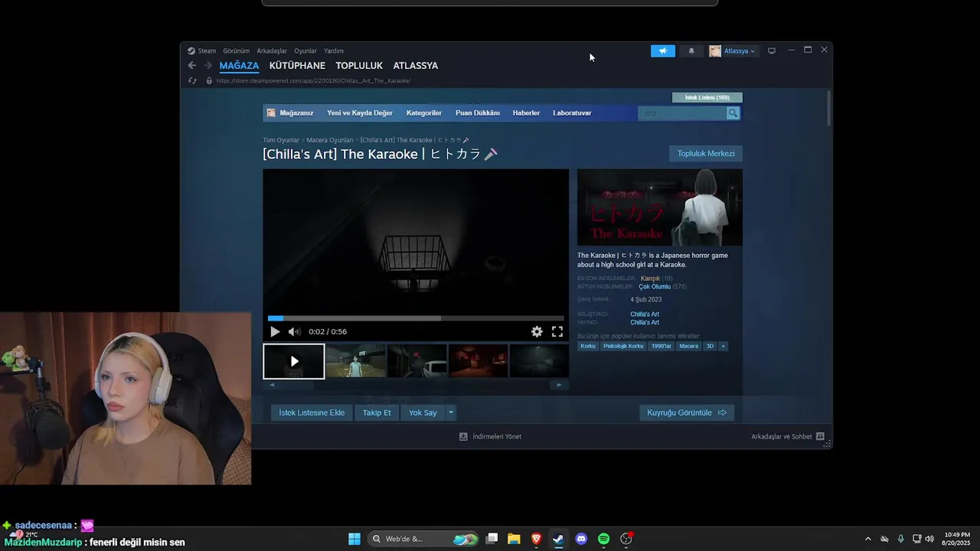Show hidden system tray icons
This screenshot has height=551, width=980.
(867, 539)
